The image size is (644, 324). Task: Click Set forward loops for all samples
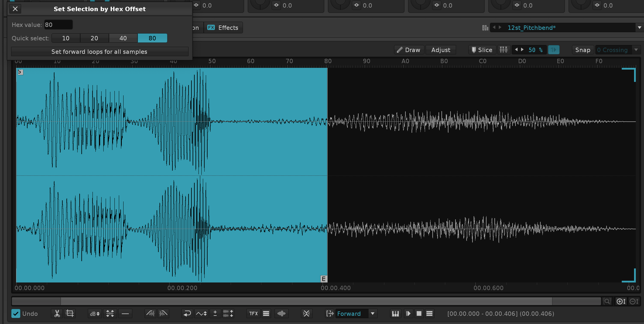(x=100, y=52)
